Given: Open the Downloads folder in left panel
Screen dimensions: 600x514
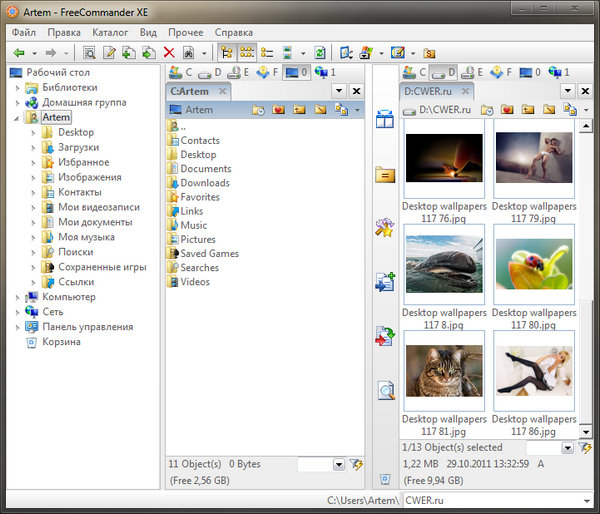Looking at the screenshot, I should [x=204, y=183].
